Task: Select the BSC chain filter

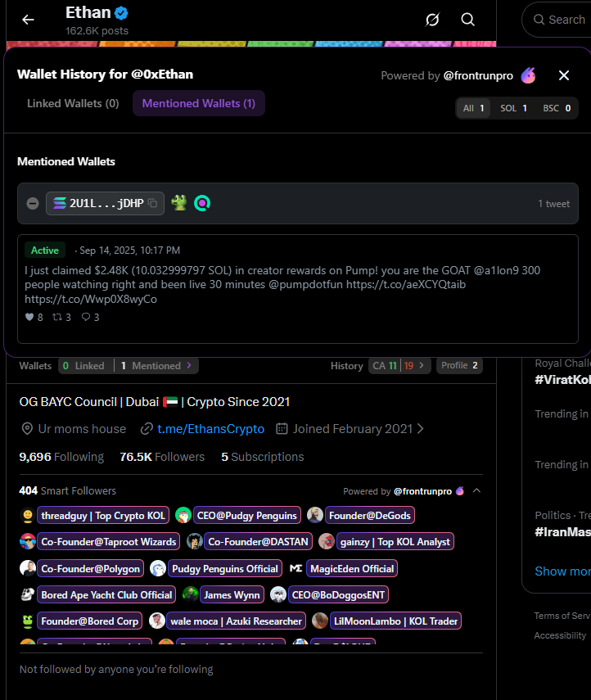Action: pyautogui.click(x=557, y=109)
